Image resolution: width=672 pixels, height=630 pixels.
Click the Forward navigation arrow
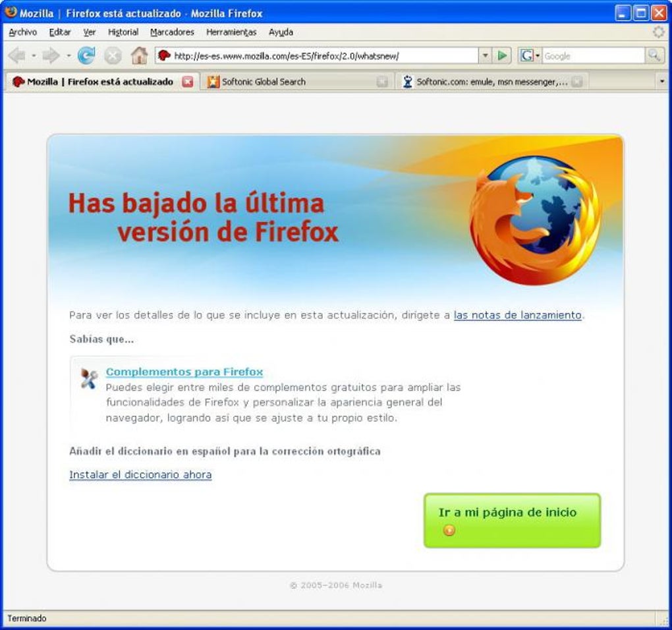click(51, 56)
